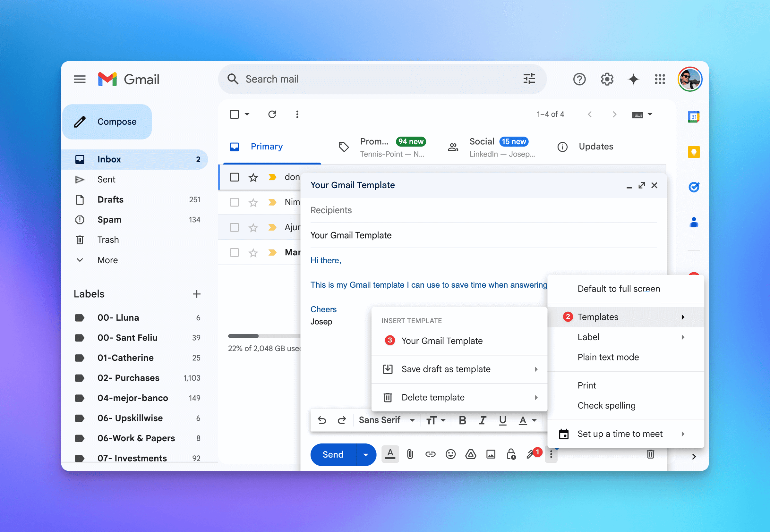The width and height of the screenshot is (770, 532).
Task: Attach files with the paperclip icon
Action: pyautogui.click(x=410, y=454)
